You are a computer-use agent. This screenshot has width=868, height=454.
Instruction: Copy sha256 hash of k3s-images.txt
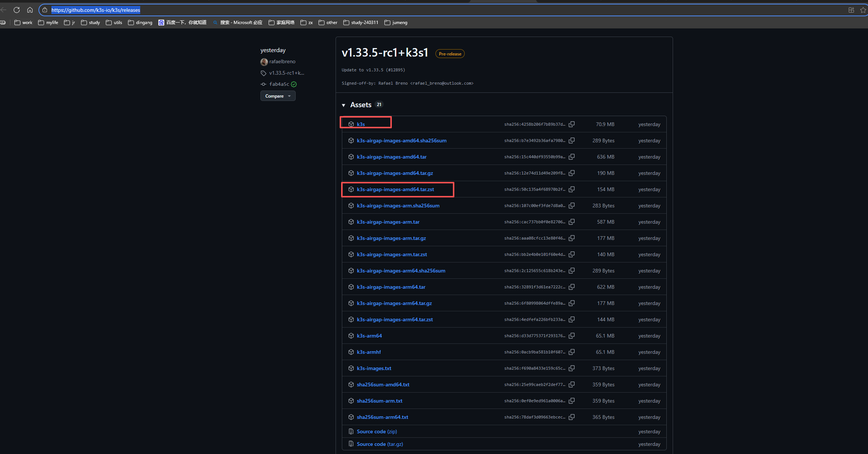click(572, 368)
